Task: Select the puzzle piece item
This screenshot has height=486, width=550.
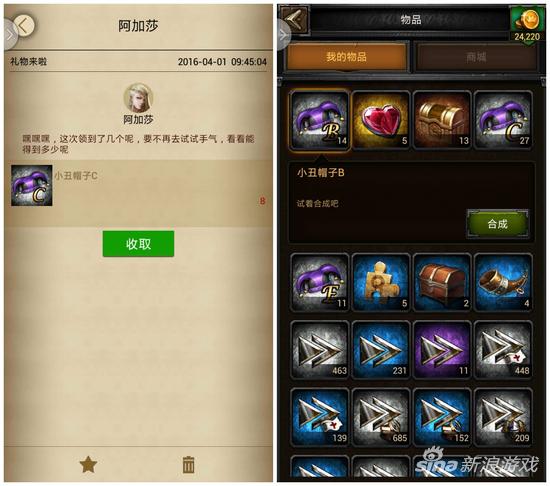Action: pyautogui.click(x=381, y=282)
